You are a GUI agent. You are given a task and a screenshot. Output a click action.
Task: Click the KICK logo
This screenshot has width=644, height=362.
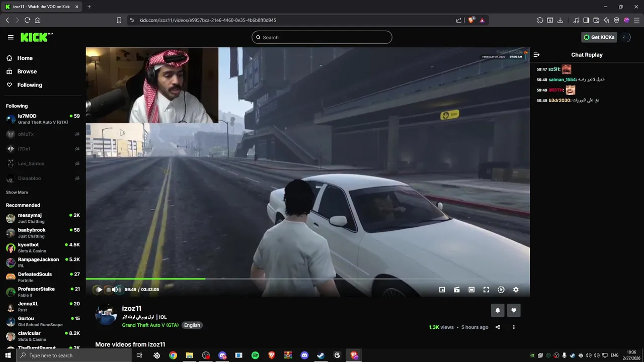tap(37, 37)
